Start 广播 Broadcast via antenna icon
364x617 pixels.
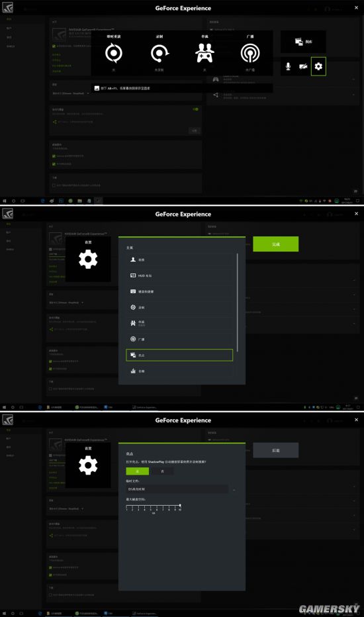[250, 53]
